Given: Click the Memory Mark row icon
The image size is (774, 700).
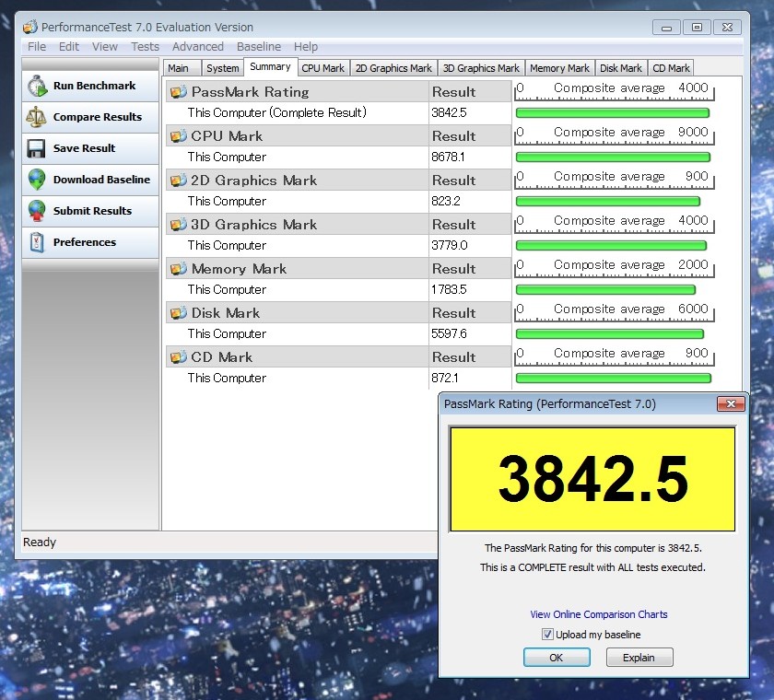Looking at the screenshot, I should 178,268.
